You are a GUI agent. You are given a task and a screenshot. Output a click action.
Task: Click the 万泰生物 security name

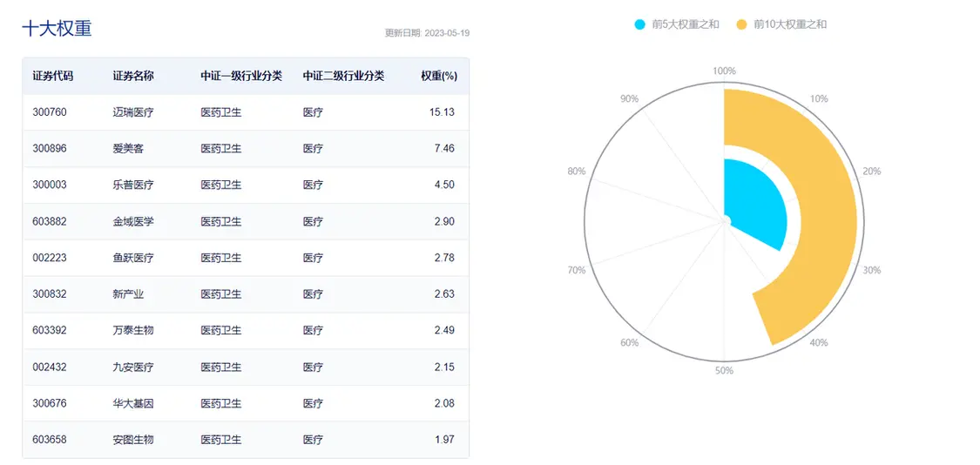click(133, 330)
